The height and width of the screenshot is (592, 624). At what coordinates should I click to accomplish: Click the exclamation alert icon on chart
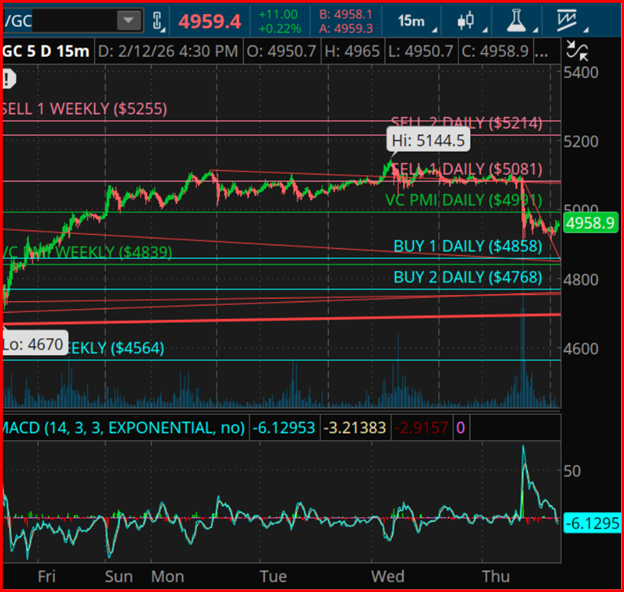tap(8, 78)
